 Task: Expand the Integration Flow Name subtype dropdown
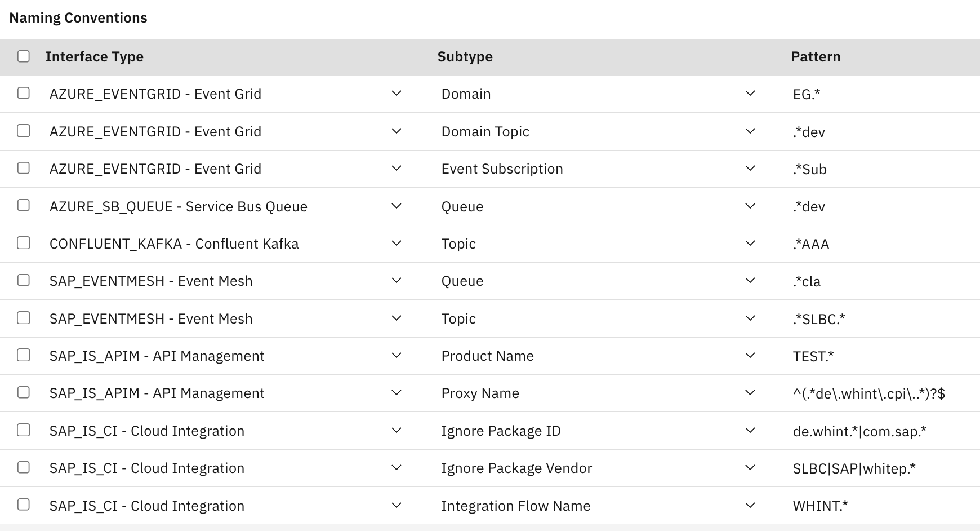[x=750, y=505]
